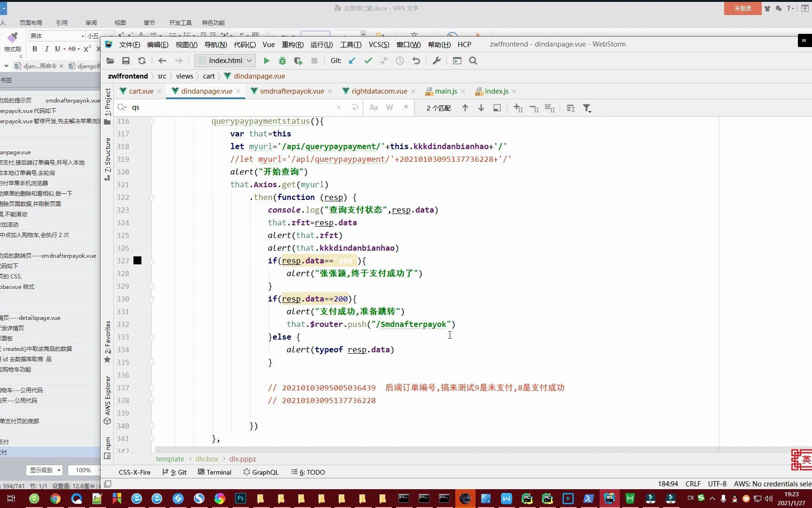Screen dimensions: 812x508
Task: Save all with the floppy disk icon
Action: click(126, 61)
